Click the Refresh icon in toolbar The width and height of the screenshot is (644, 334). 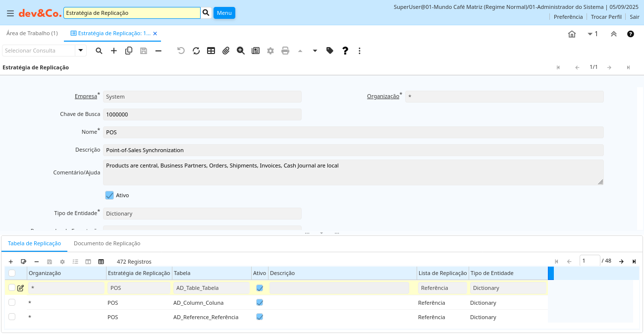[x=196, y=51]
